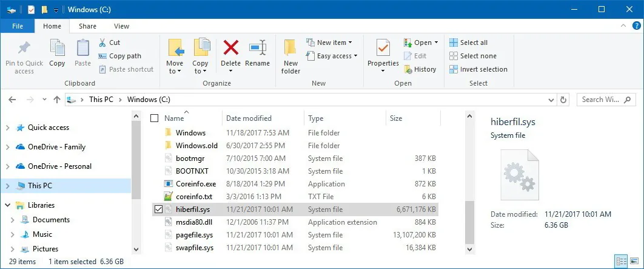Click Pin to Quick access icon
The width and height of the screenshot is (644, 269).
click(24, 49)
